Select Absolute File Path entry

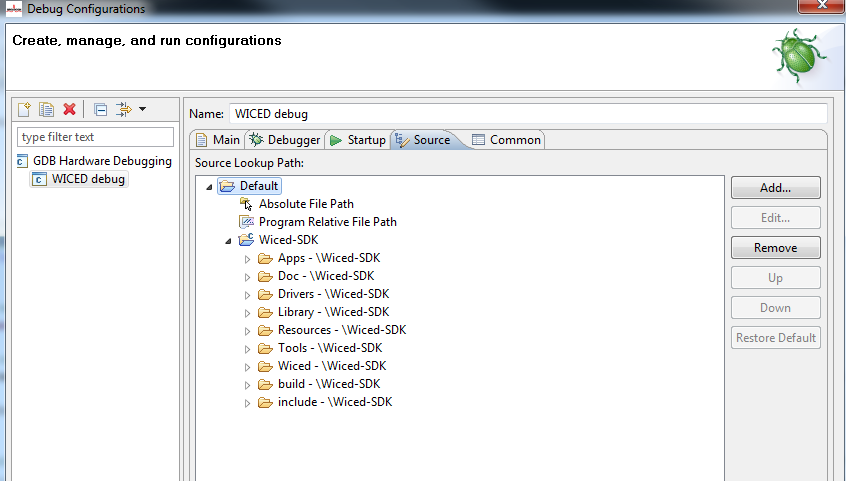coord(306,204)
